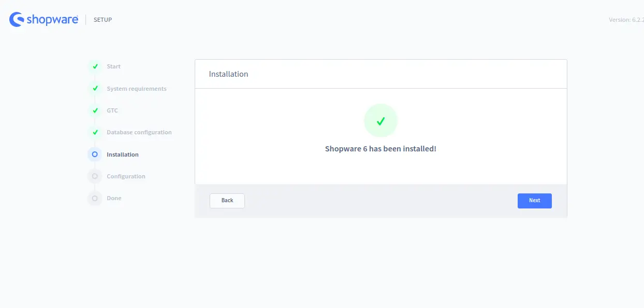Select the Installation step label
The height and width of the screenshot is (308, 644).
tap(123, 155)
